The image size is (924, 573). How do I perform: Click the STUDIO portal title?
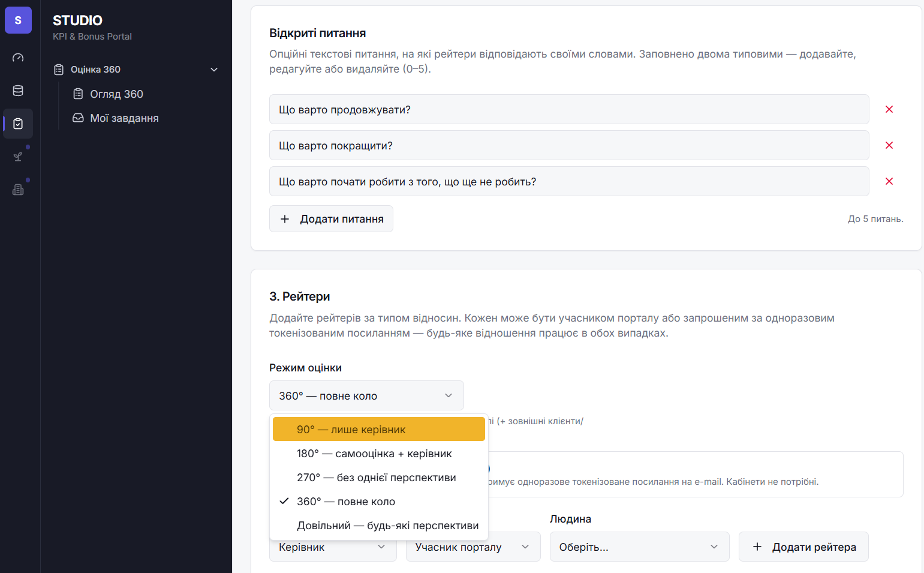(77, 20)
